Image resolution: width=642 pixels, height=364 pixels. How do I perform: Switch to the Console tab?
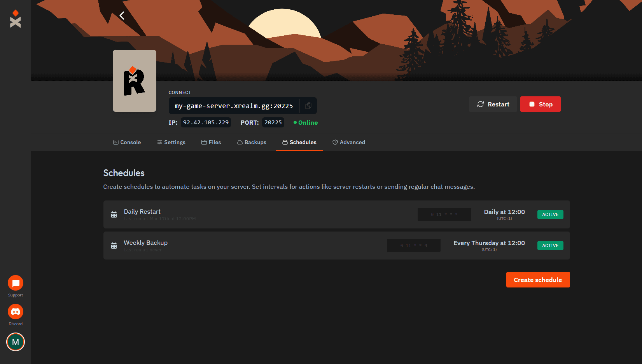(127, 142)
